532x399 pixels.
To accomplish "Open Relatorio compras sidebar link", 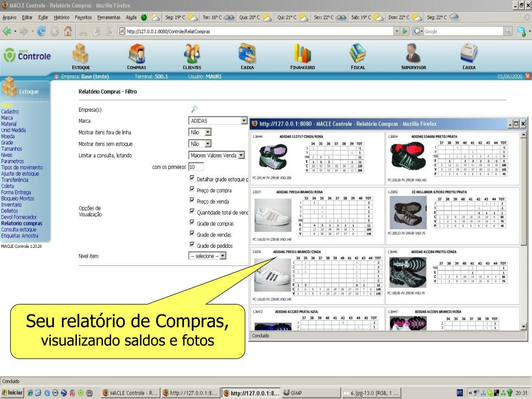I will click(x=22, y=223).
